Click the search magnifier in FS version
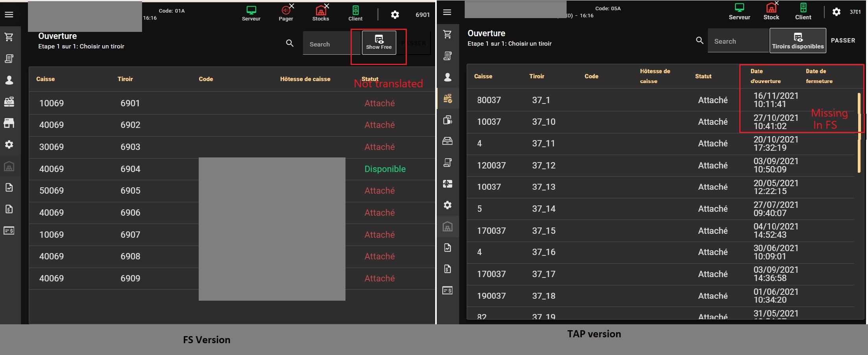The width and height of the screenshot is (868, 355). [290, 43]
